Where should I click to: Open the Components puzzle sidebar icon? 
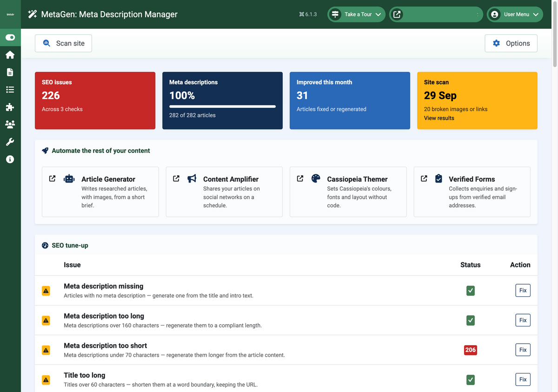point(10,107)
